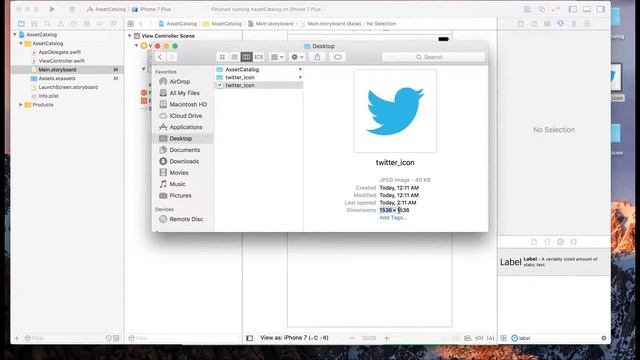The height and width of the screenshot is (360, 640).
Task: Open Finder's arrange items dropdown
Action: tap(277, 57)
